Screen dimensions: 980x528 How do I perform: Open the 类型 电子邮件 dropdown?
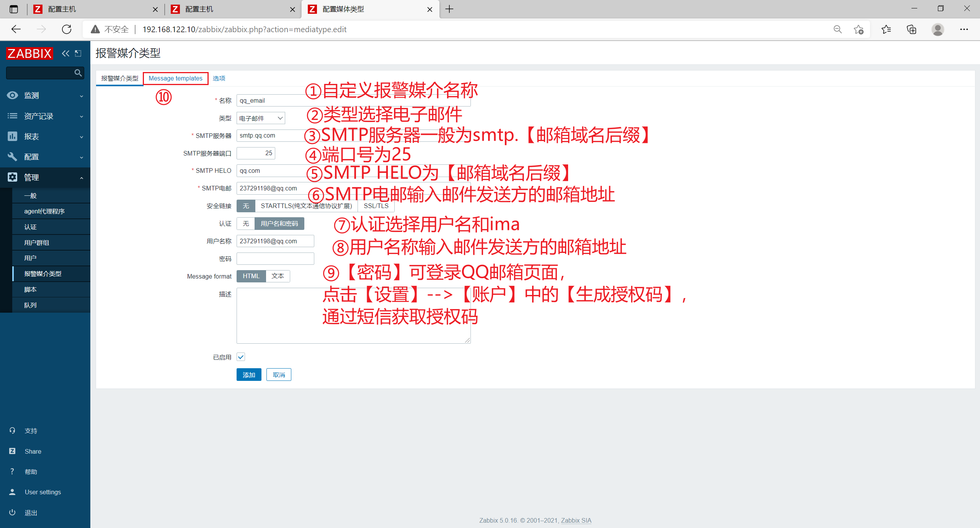point(261,118)
